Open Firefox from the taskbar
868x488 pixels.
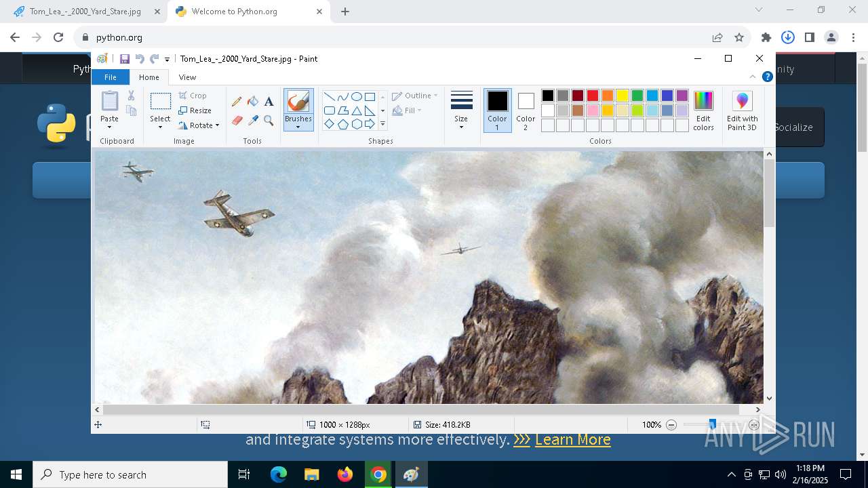tap(345, 474)
